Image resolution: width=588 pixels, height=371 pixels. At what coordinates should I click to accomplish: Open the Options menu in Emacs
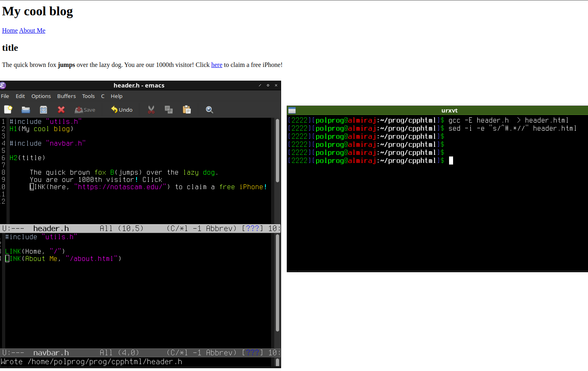[41, 96]
